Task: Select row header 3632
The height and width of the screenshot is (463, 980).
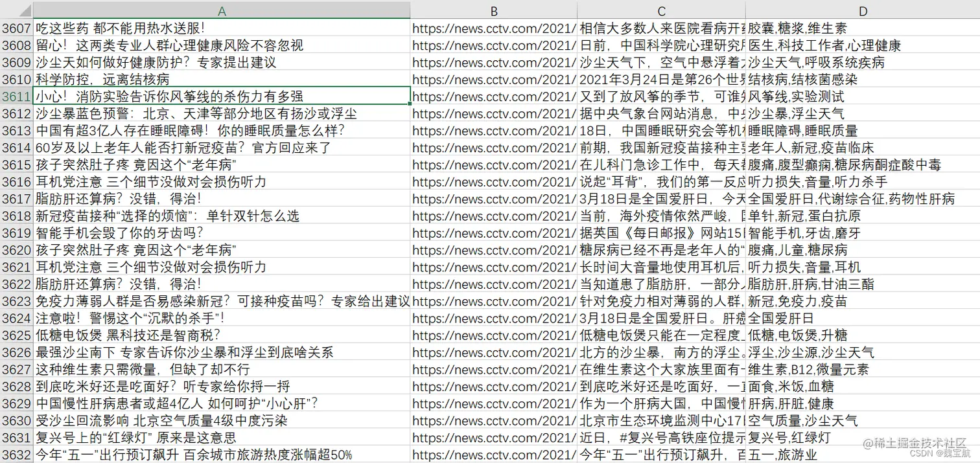Action: 16,455
